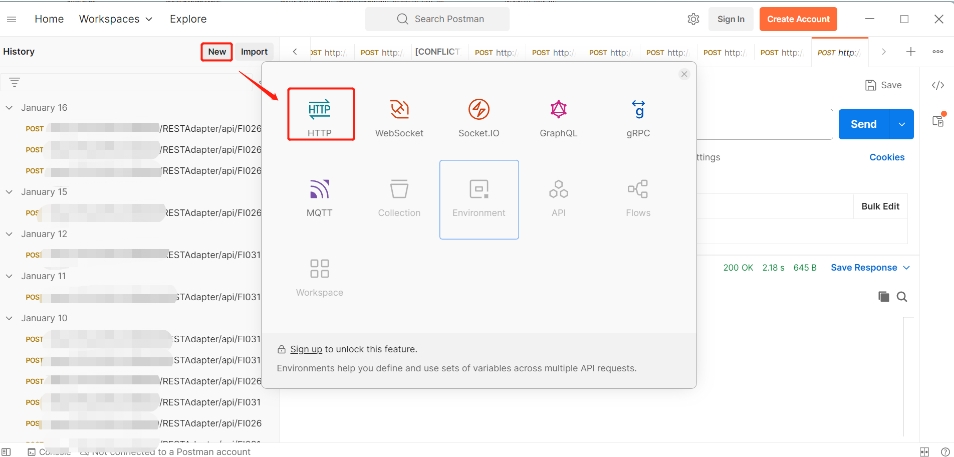Click the bottom-right help icon
The width and height of the screenshot is (954, 457).
tap(944, 452)
